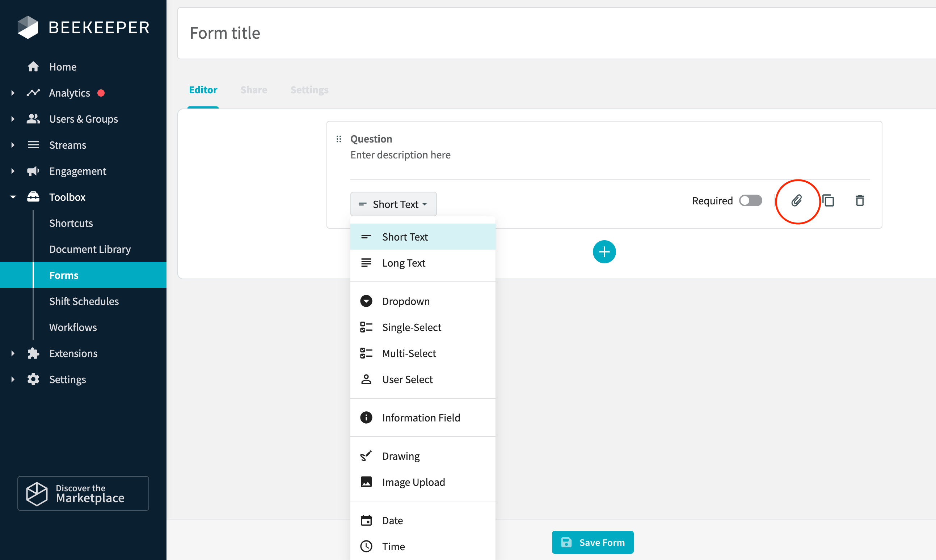Toggle the Required switch on
Viewport: 936px width, 560px height.
click(x=750, y=200)
